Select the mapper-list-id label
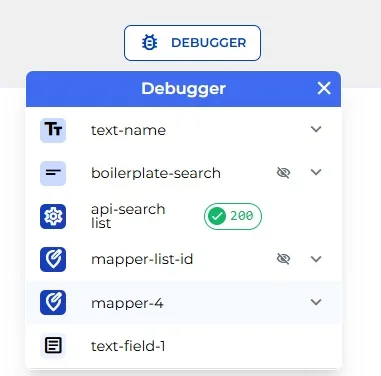Screen dimensions: 381x376 (x=142, y=260)
